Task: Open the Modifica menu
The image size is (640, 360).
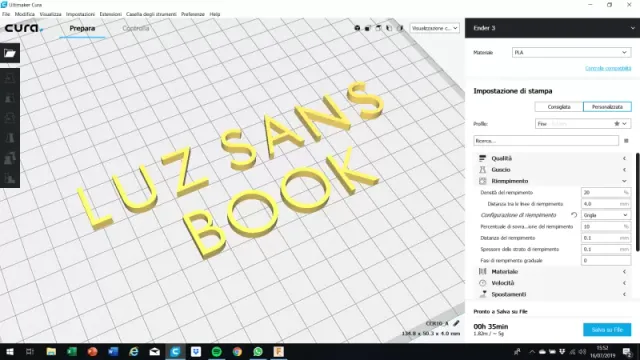Action: 25,14
